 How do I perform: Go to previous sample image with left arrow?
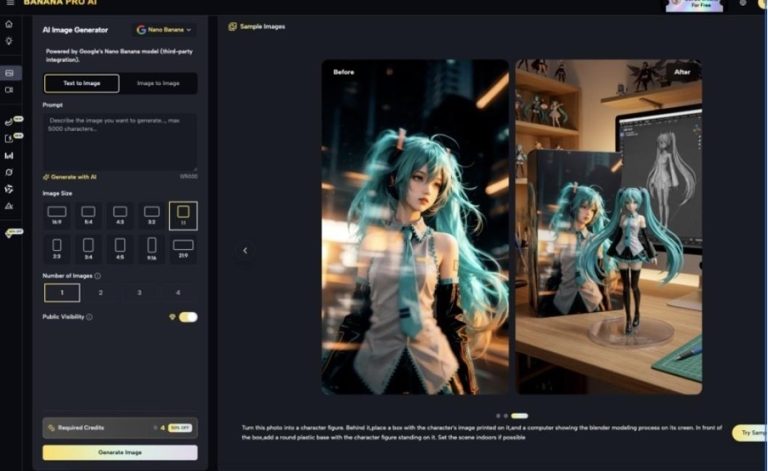point(246,250)
